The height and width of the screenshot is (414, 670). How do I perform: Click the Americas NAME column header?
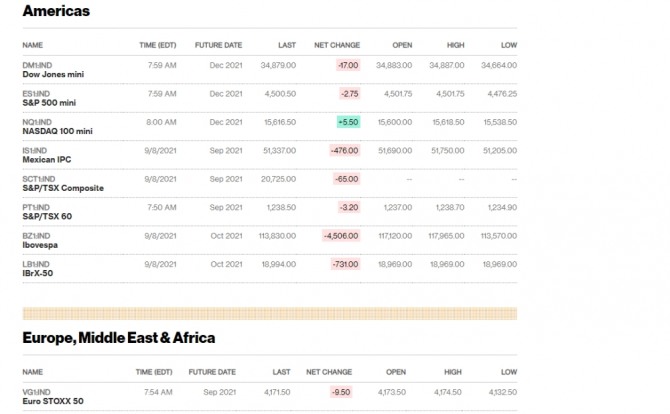pyautogui.click(x=32, y=45)
